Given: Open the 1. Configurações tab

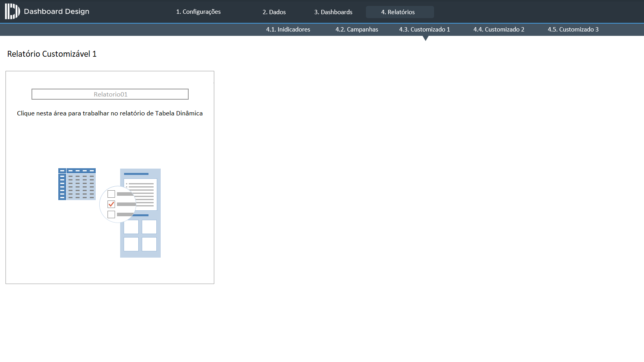Looking at the screenshot, I should [x=198, y=12].
